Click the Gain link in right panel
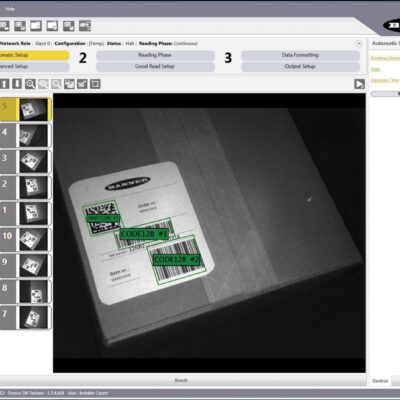 tap(375, 69)
